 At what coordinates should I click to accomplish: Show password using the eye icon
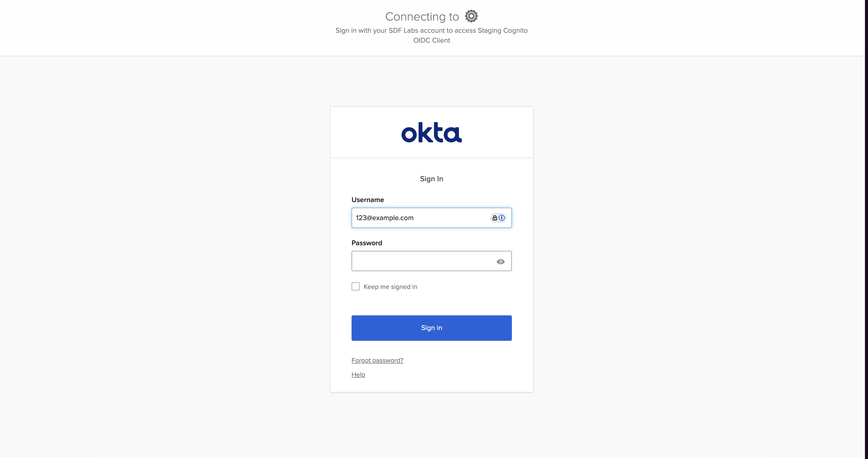[500, 262]
